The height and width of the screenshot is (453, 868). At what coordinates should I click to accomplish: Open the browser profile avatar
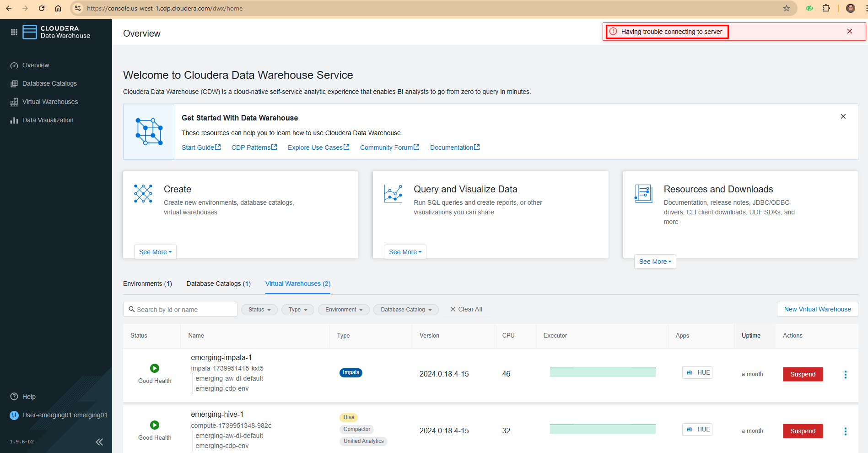tap(851, 8)
